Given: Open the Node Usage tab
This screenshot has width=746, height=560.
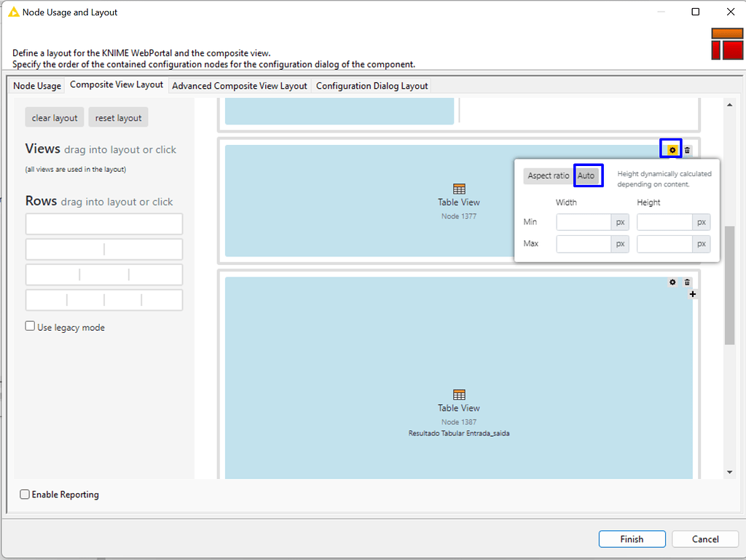Looking at the screenshot, I should 36,85.
